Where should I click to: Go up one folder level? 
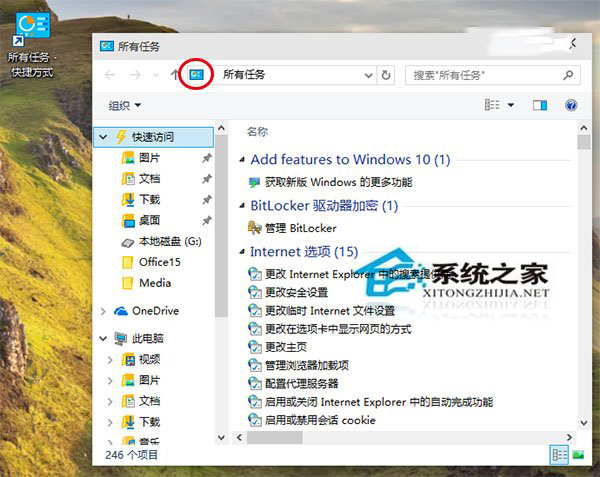[x=174, y=75]
